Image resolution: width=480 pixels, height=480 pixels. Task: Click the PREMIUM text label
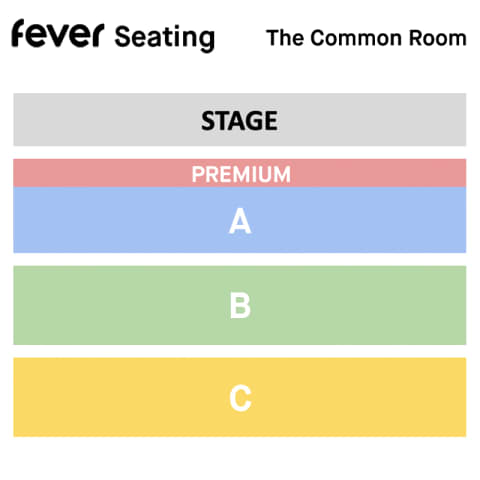[x=241, y=174]
